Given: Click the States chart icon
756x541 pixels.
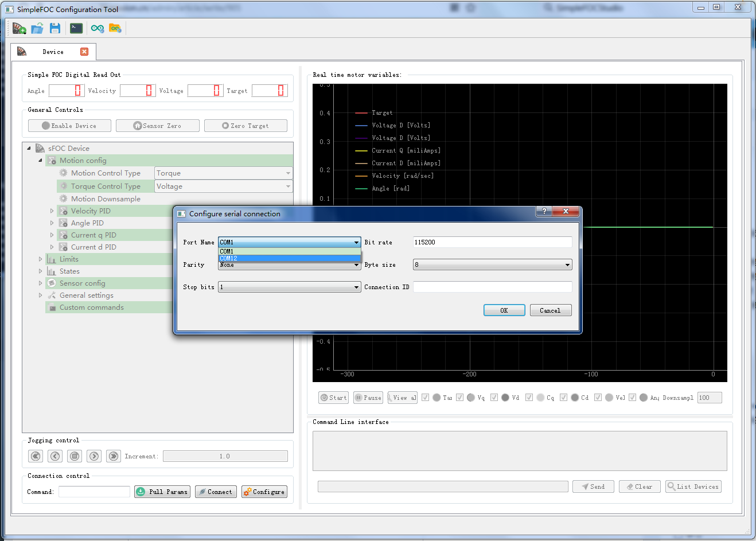Looking at the screenshot, I should pos(52,271).
